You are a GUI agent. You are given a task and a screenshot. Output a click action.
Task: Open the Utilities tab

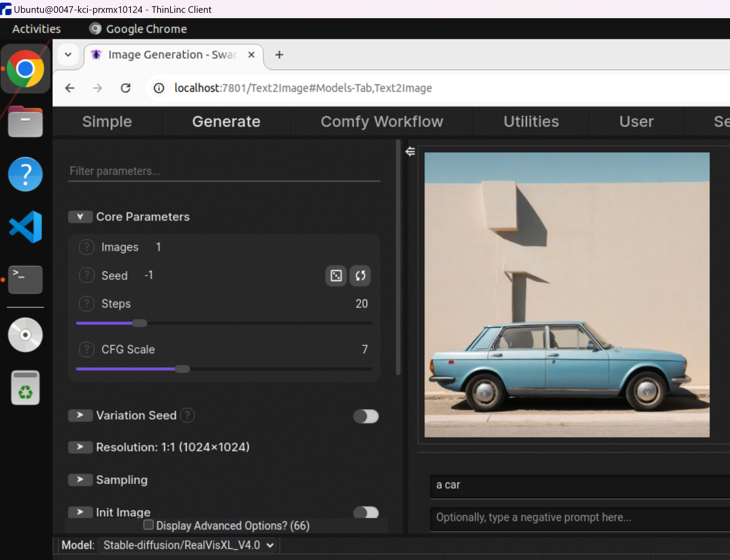[x=531, y=121]
